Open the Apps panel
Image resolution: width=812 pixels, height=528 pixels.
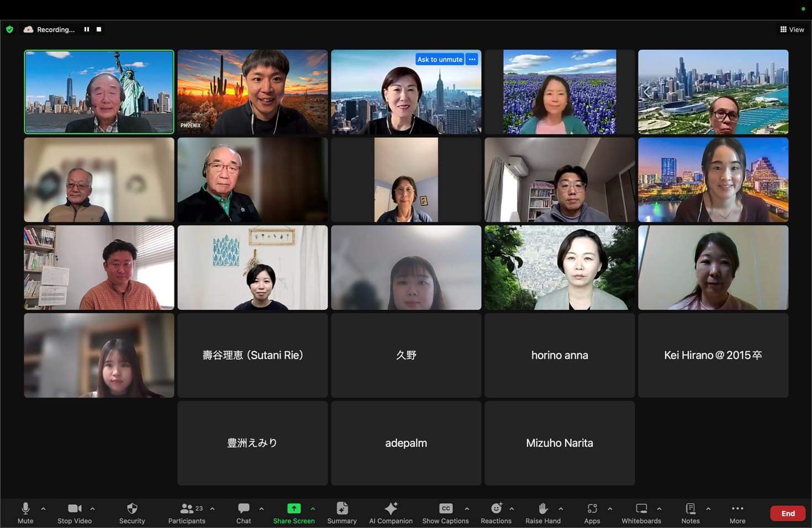click(592, 513)
